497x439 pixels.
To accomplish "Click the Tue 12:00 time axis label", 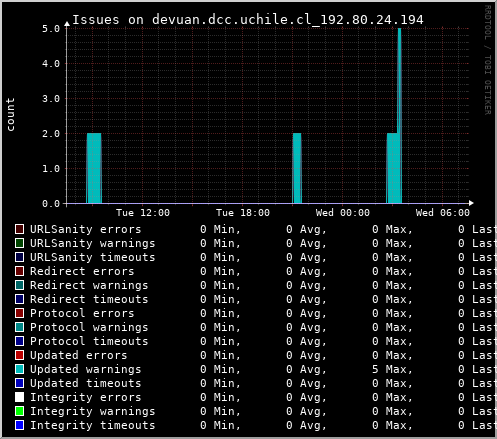I will tap(143, 213).
